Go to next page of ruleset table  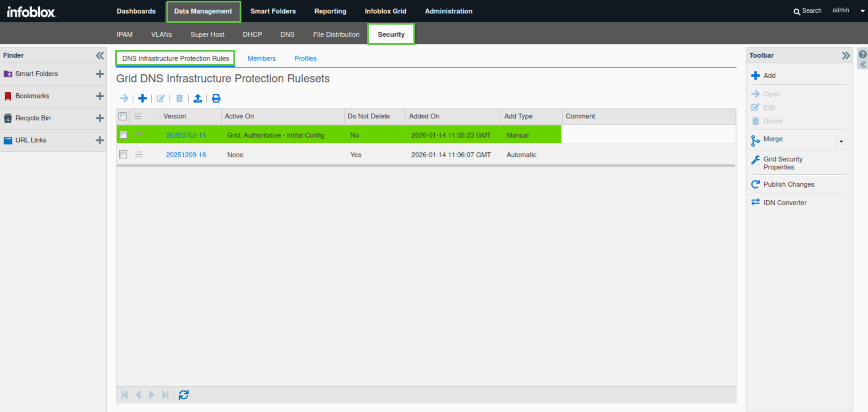152,395
